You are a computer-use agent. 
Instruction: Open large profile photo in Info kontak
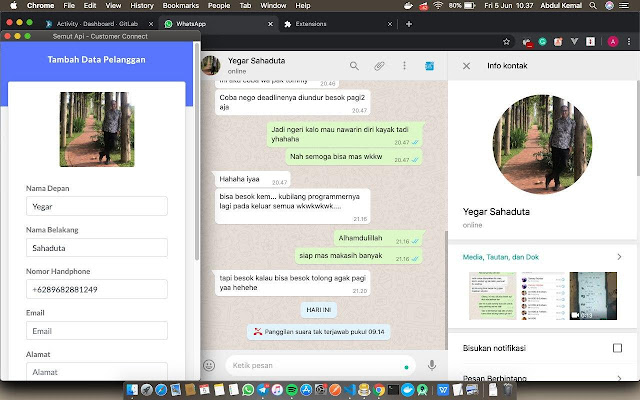[x=542, y=144]
